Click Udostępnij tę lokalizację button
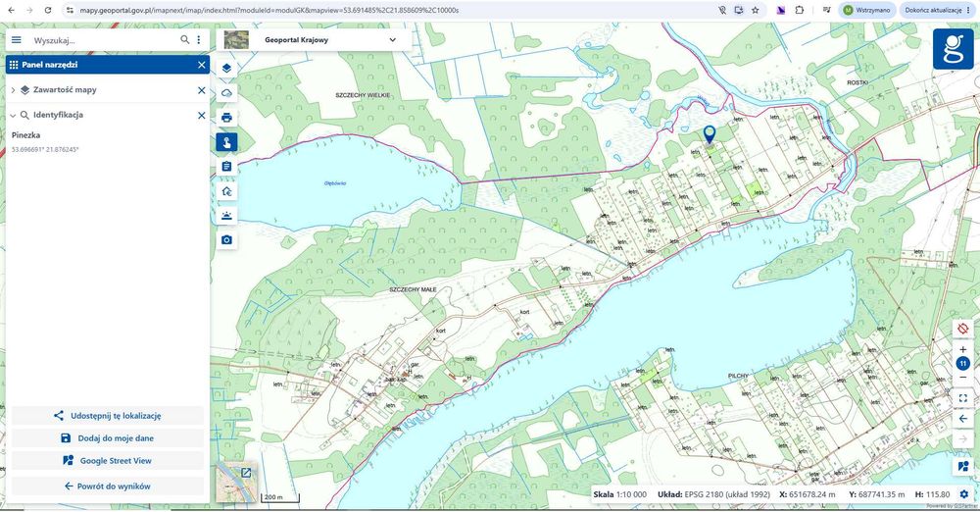The height and width of the screenshot is (512, 980). (108, 416)
